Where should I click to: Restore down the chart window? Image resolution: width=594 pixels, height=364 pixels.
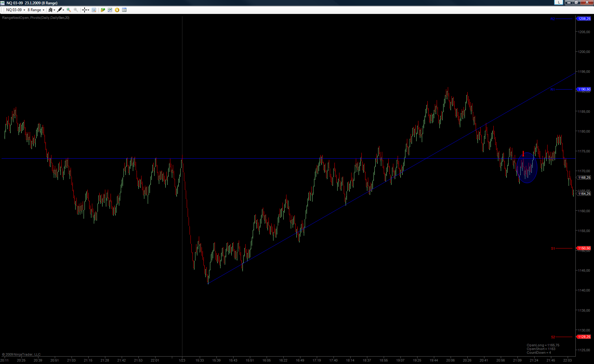576,2
